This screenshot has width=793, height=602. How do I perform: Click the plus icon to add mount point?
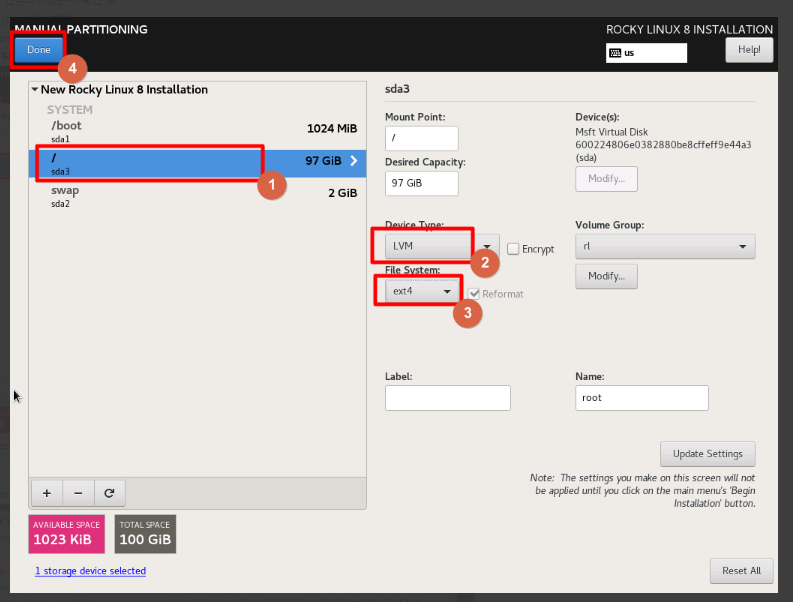(x=47, y=493)
